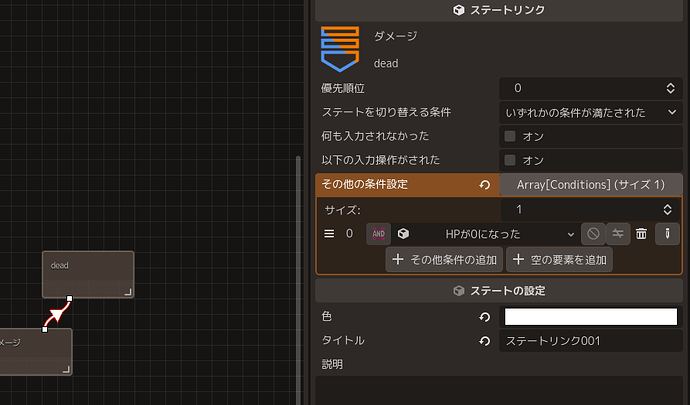Click the link handle on ダメージ node top
Screen dimensions: 690x405
pos(44,329)
